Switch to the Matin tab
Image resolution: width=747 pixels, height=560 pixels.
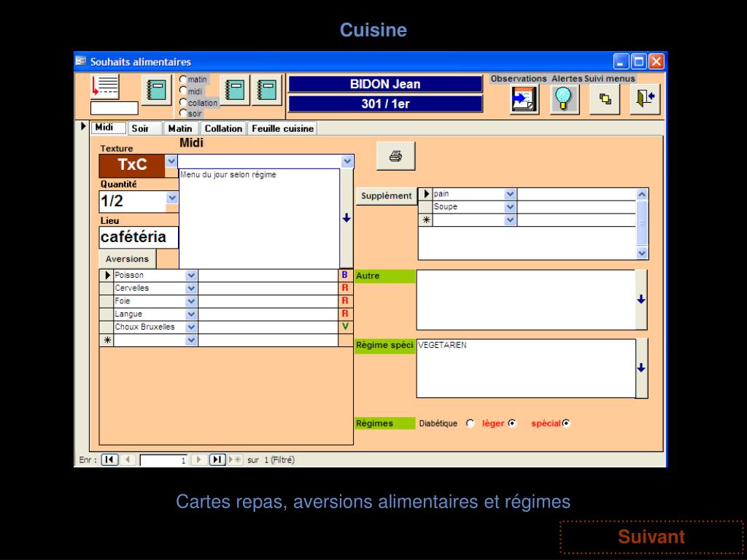coord(181,128)
